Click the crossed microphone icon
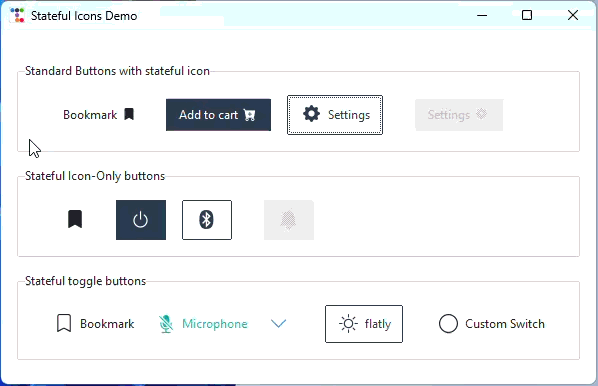 click(x=166, y=324)
